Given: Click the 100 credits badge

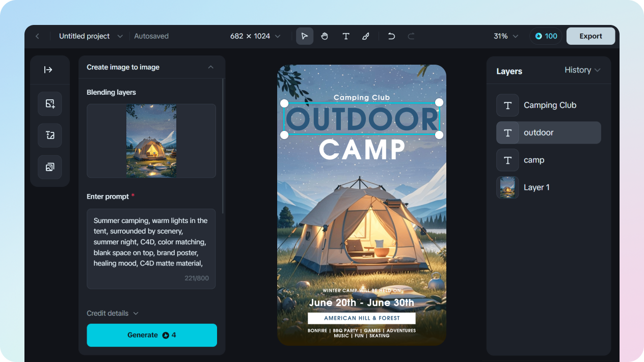Looking at the screenshot, I should [546, 36].
